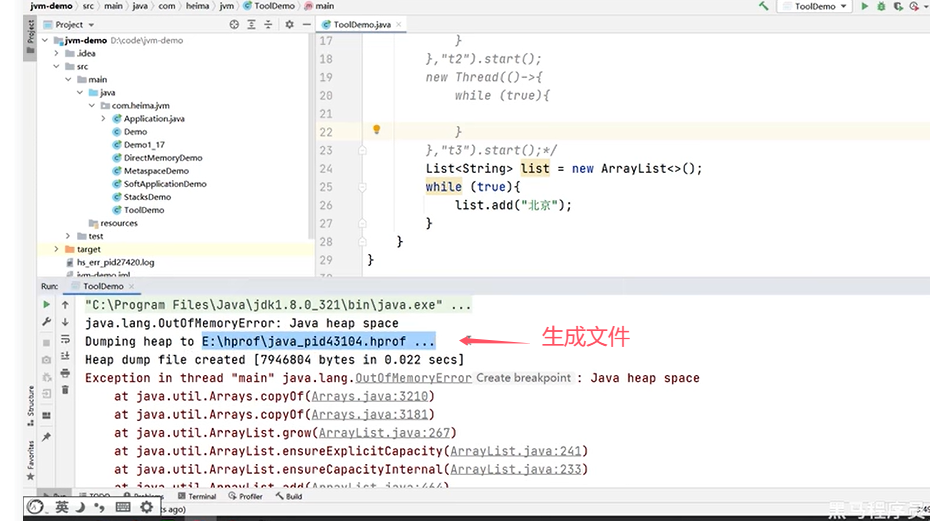Collapse the com.heima.jvm package
The height and width of the screenshot is (521, 930).
[x=92, y=106]
